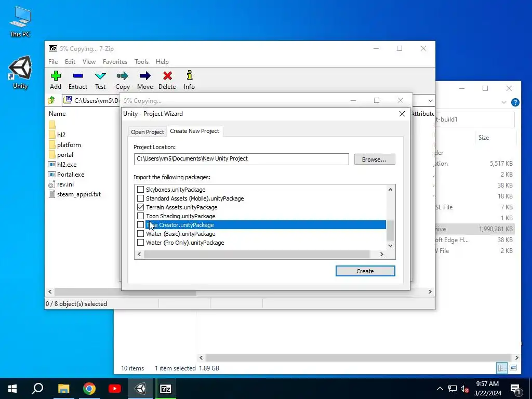Click the rev.ini file icon
Image resolution: width=532 pixels, height=399 pixels.
pyautogui.click(x=51, y=184)
